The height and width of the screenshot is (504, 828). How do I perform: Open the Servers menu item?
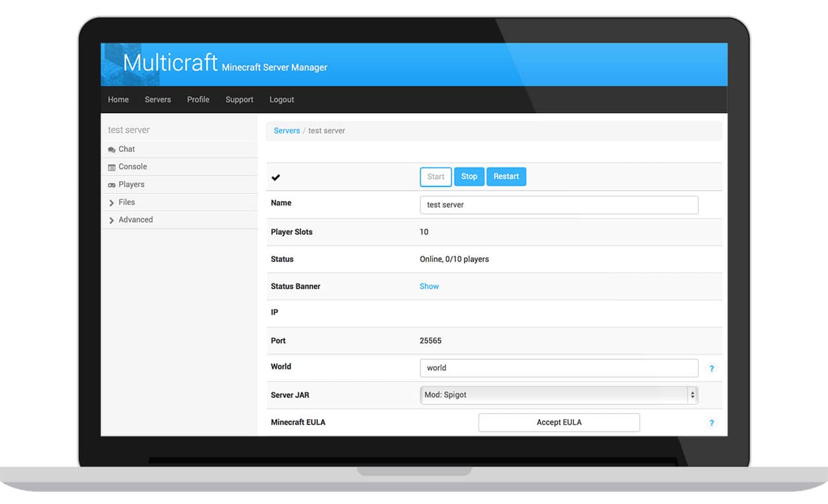pyautogui.click(x=158, y=100)
